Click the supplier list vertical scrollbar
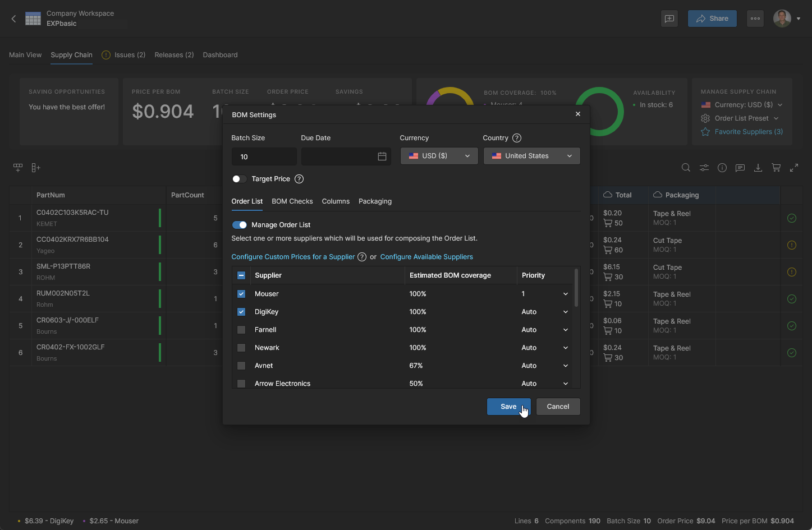The height and width of the screenshot is (530, 812). [x=576, y=288]
